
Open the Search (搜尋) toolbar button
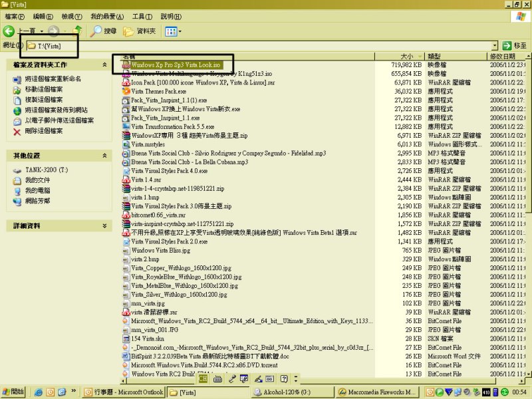click(104, 31)
